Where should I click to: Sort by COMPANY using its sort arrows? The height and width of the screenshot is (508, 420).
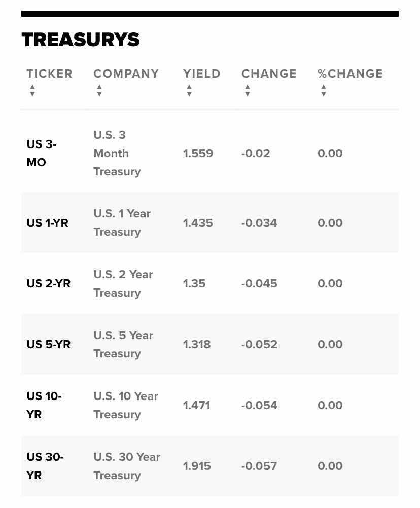[x=99, y=90]
